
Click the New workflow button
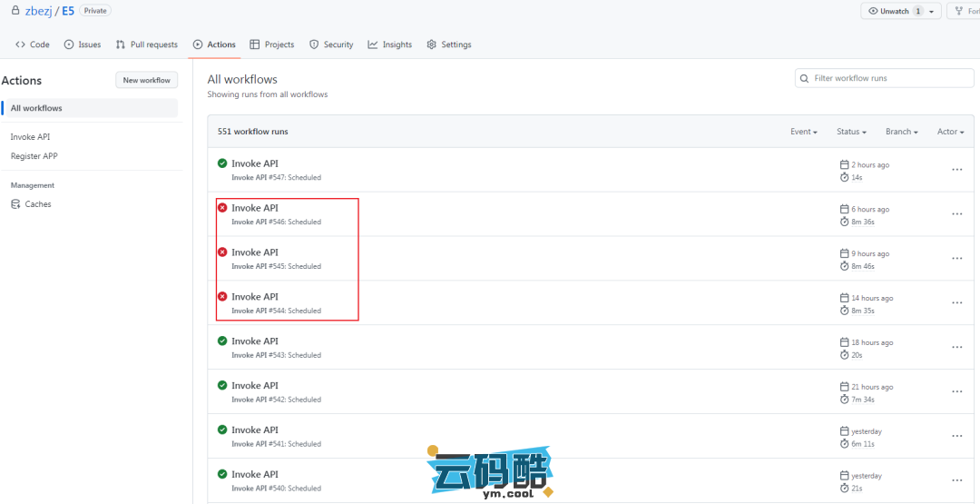[x=147, y=80]
